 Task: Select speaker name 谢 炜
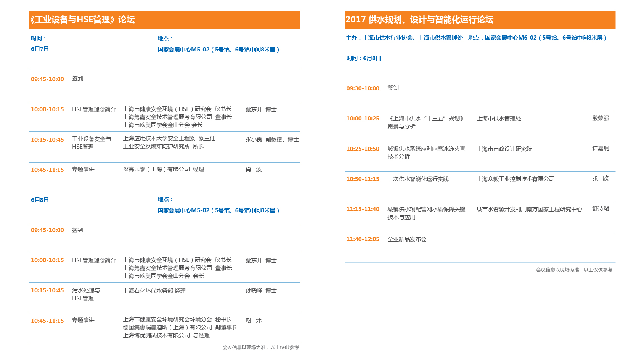(254, 321)
